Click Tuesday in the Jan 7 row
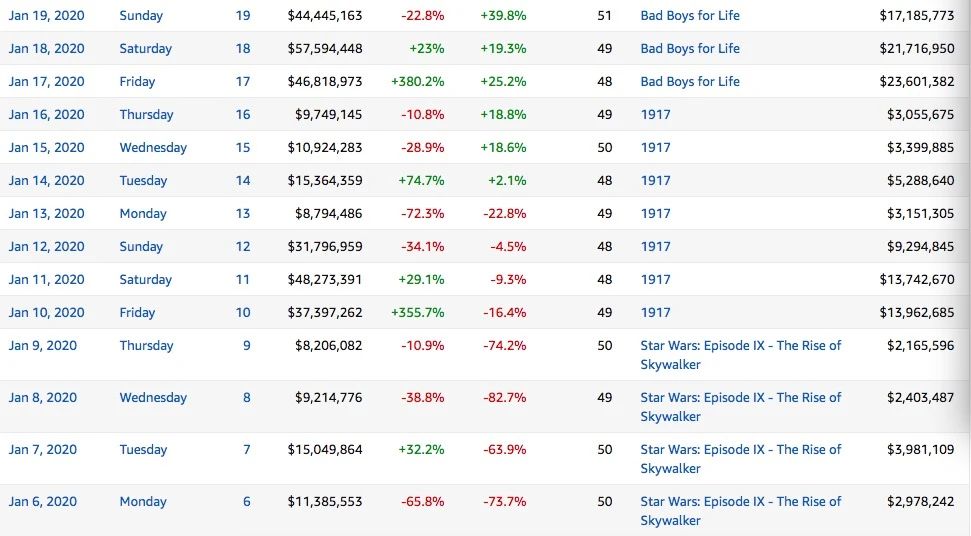 [143, 450]
